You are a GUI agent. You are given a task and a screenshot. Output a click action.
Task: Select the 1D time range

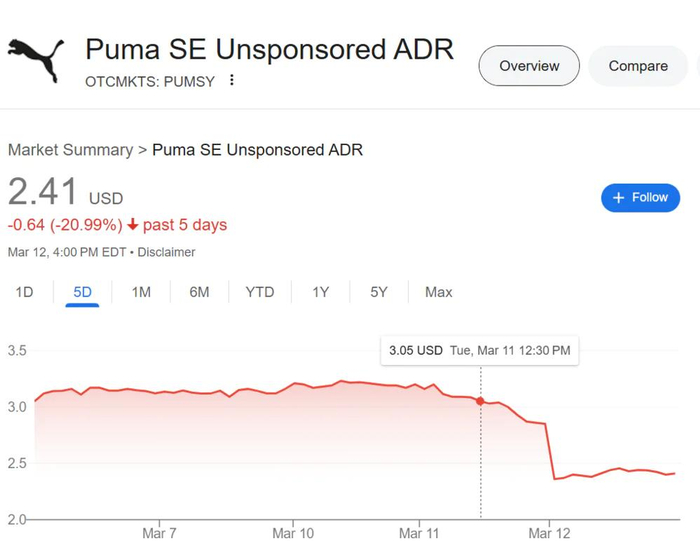point(23,292)
